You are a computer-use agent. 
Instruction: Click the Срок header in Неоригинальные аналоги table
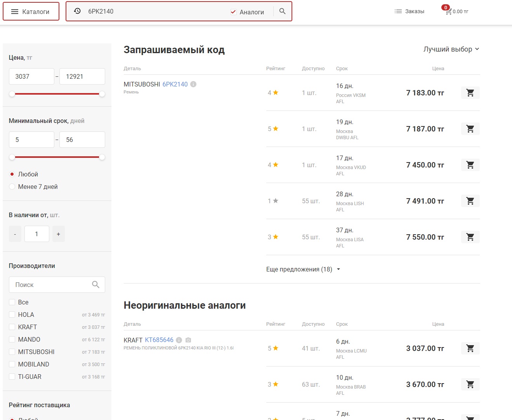coord(342,324)
